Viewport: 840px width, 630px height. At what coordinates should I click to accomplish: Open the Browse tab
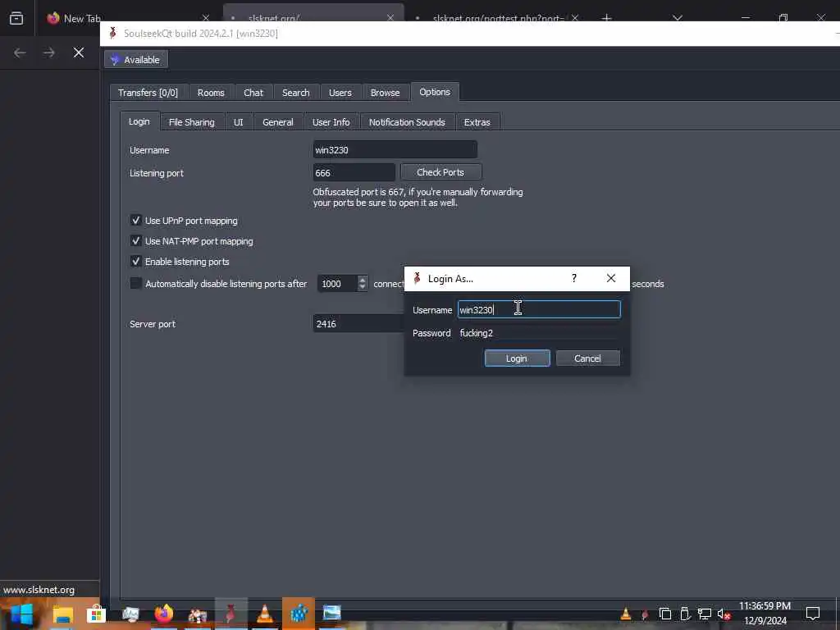coord(386,93)
